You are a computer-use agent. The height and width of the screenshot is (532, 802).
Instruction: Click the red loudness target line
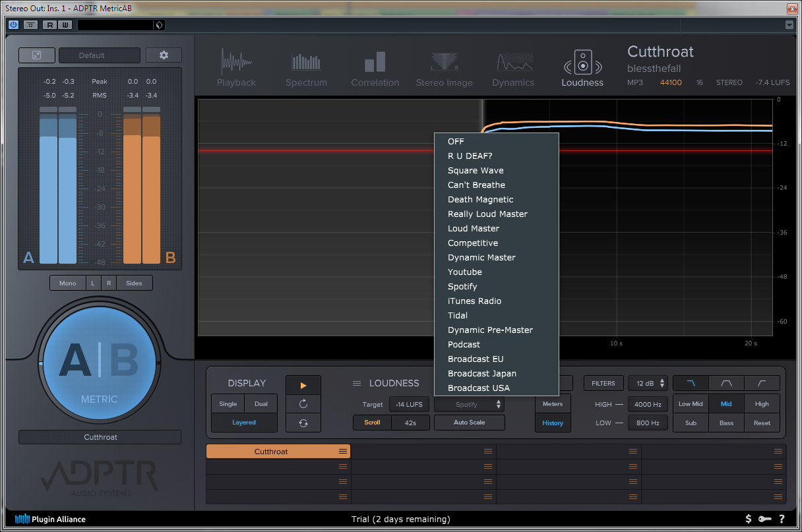click(317, 151)
